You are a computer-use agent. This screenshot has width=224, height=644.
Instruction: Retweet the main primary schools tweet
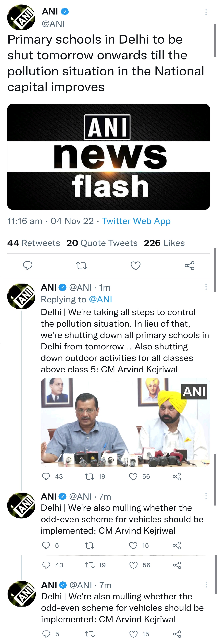(81, 265)
